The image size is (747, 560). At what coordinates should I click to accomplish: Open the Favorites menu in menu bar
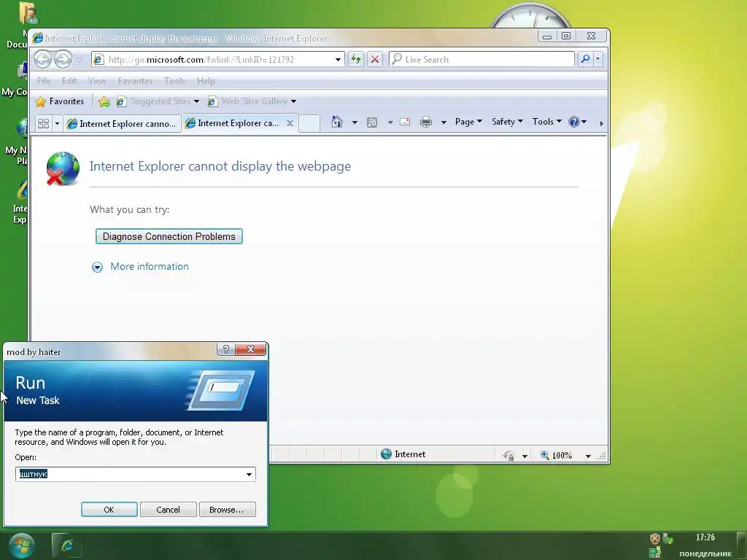pyautogui.click(x=135, y=80)
